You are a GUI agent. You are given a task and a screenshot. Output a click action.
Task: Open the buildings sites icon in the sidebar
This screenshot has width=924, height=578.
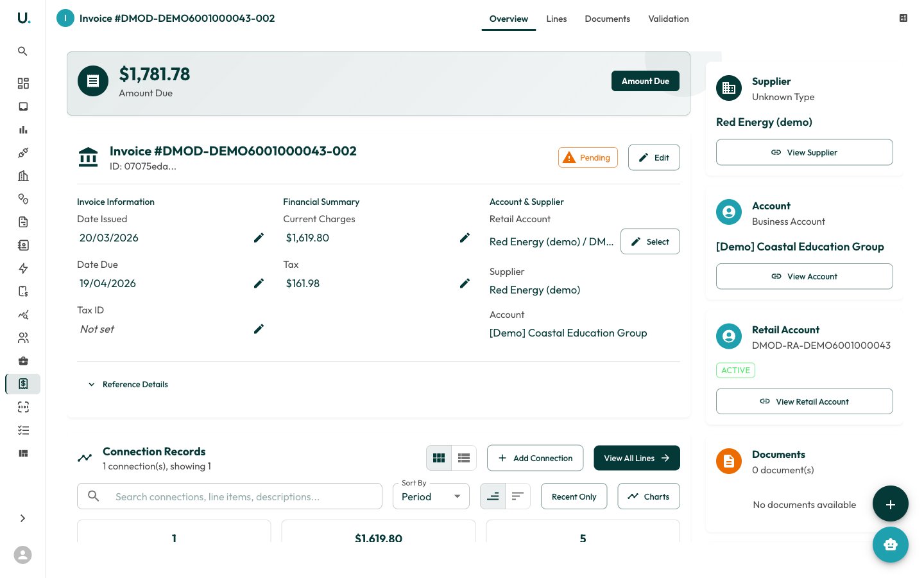point(23,176)
